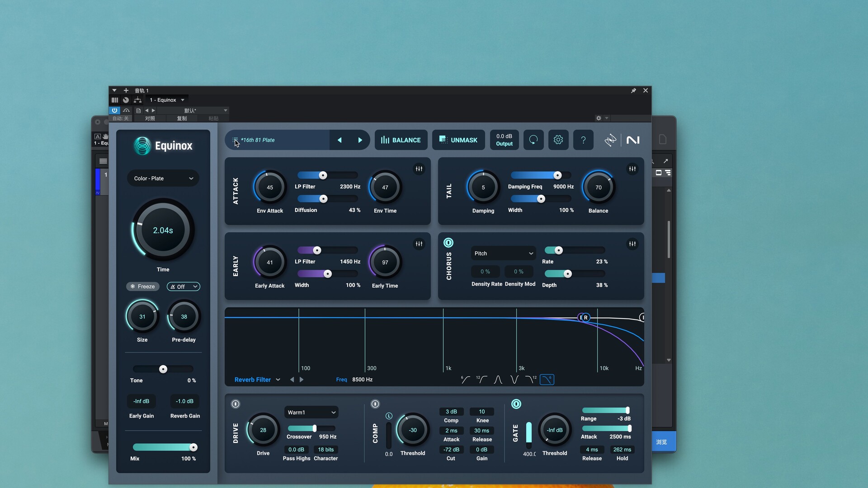Screen dimensions: 868x488
Task: Toggle the Freeze button
Action: (x=142, y=286)
